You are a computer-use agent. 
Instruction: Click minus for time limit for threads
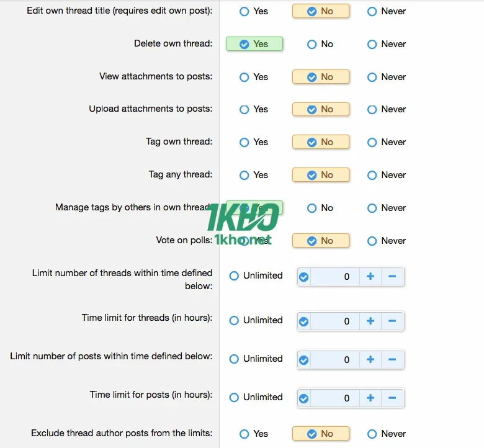click(392, 321)
